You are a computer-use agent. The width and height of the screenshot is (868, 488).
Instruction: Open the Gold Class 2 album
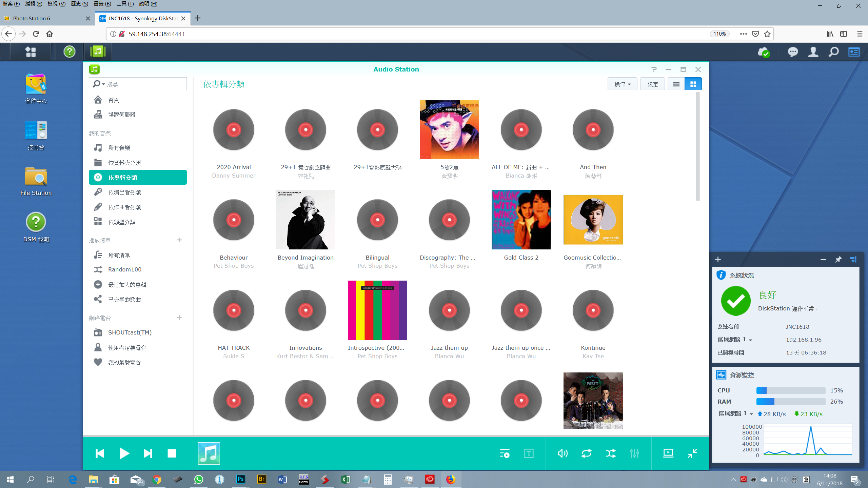click(x=521, y=220)
